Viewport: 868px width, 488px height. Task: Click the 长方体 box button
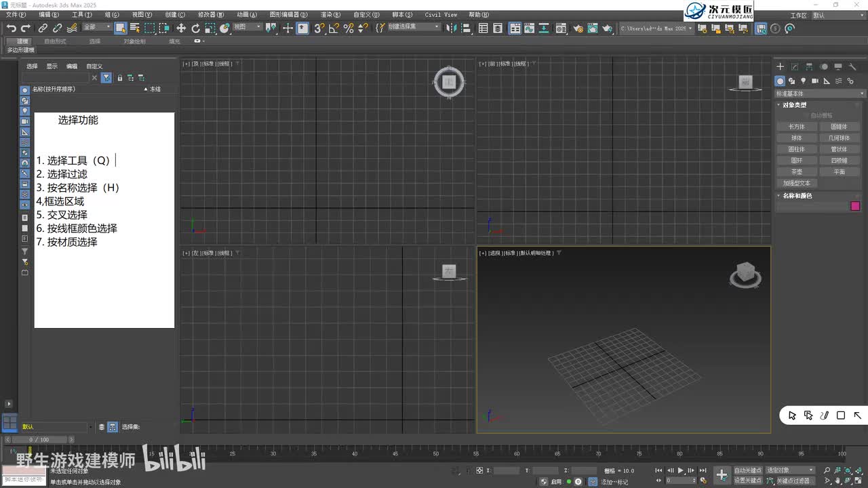[x=796, y=127]
